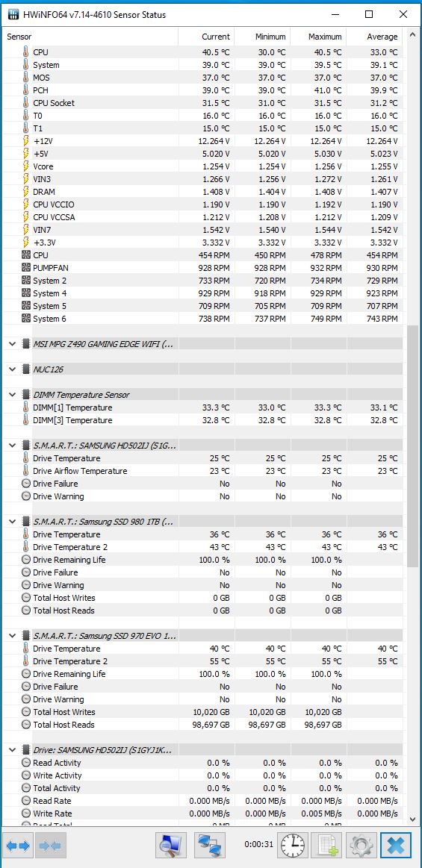The height and width of the screenshot is (868, 422).
Task: Click the vertical scrollbar thumb
Action: coord(412,446)
